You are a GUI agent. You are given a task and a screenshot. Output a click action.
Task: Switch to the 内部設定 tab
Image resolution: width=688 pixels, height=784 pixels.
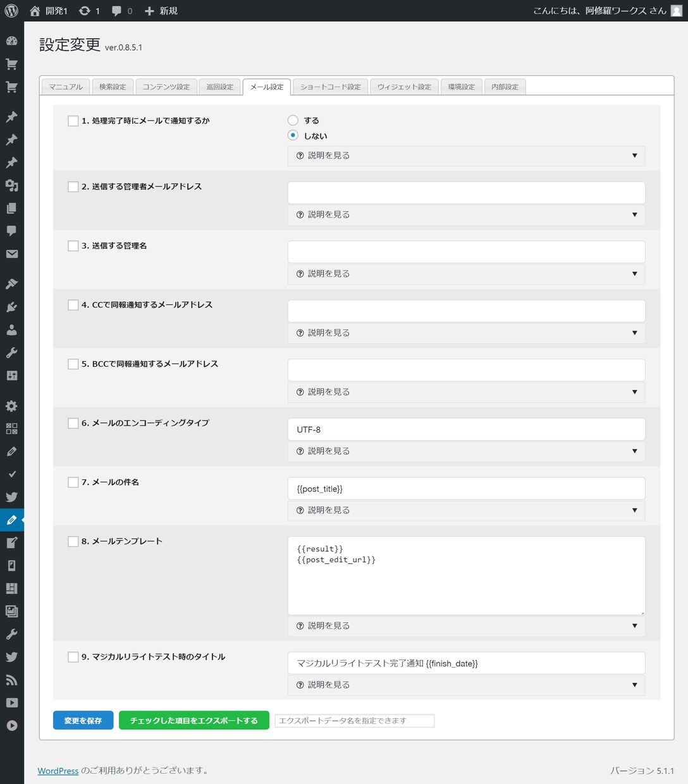pyautogui.click(x=505, y=87)
